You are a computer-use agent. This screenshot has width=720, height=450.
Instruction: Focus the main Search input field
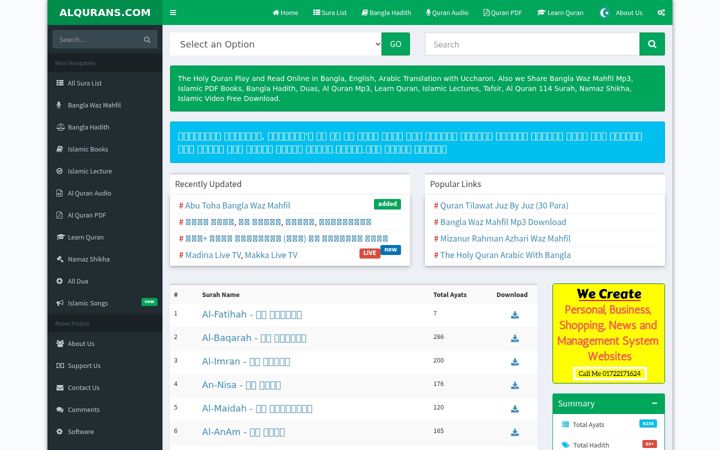[x=532, y=44]
